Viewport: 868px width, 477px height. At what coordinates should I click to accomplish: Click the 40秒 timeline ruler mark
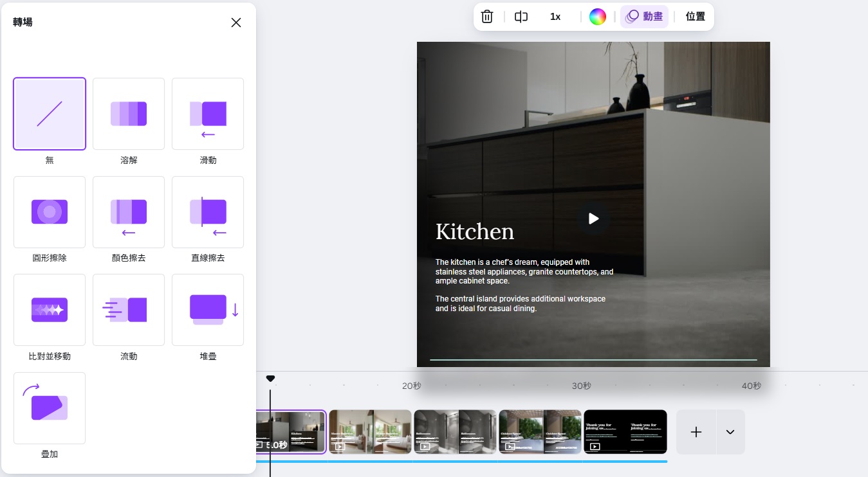(752, 386)
